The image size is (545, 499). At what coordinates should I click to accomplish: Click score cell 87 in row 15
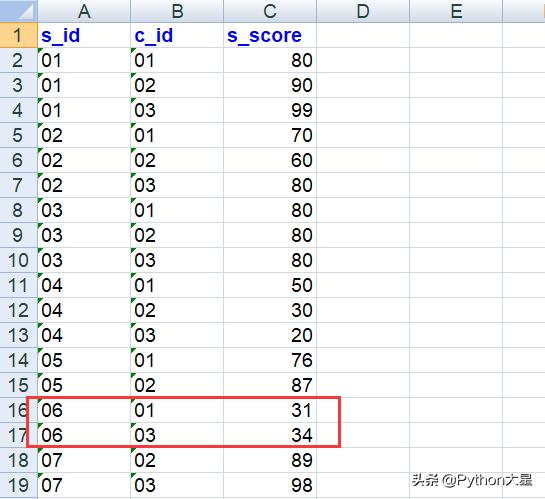(270, 385)
